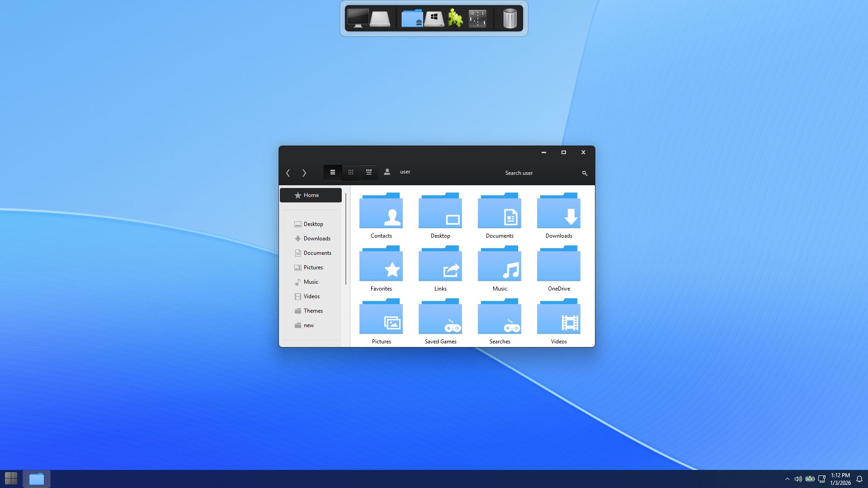The image size is (868, 488).
Task: Click the monitor icon in dock
Action: (358, 19)
